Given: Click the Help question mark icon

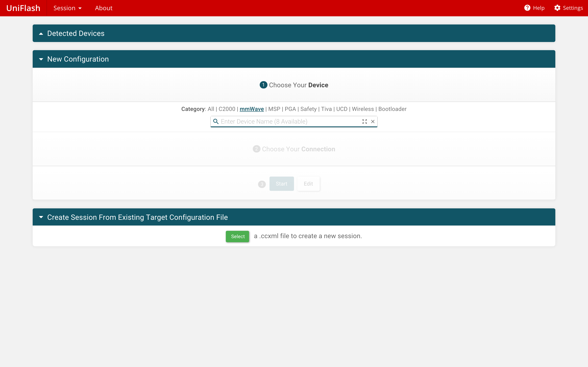Looking at the screenshot, I should click(527, 8).
